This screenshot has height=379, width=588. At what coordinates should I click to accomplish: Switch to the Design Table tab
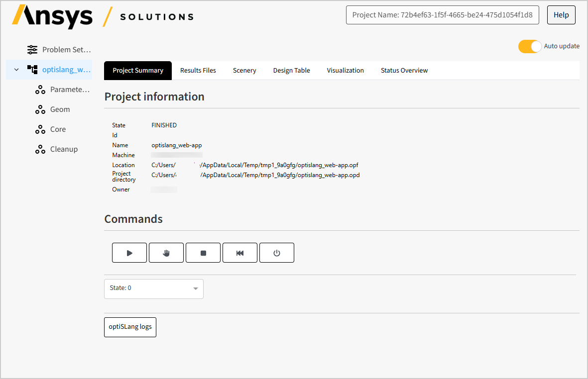click(291, 71)
